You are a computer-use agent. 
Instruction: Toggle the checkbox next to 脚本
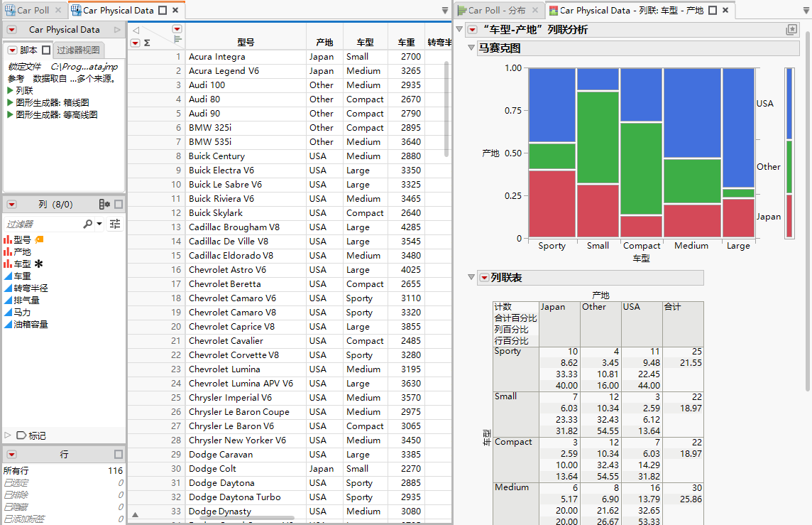point(46,50)
